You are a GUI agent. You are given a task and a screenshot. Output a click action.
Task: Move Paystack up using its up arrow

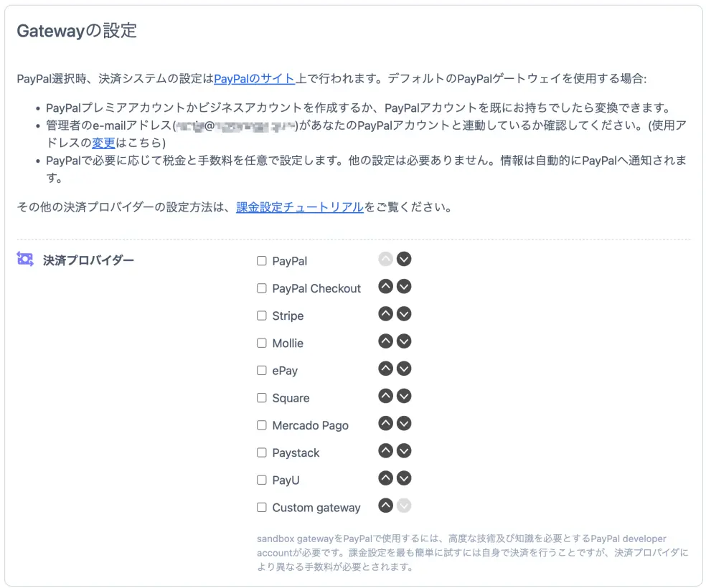coord(385,450)
